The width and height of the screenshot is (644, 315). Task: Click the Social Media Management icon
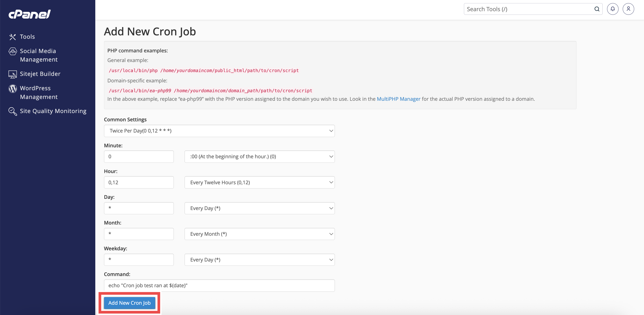[13, 51]
